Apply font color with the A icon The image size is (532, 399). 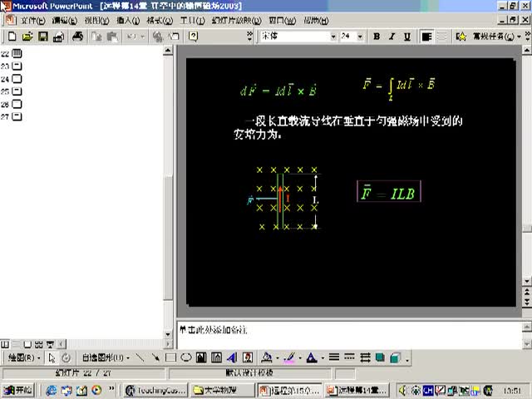[312, 357]
